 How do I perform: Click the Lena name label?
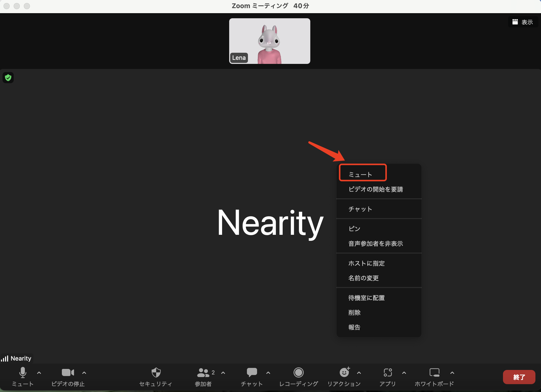click(239, 58)
